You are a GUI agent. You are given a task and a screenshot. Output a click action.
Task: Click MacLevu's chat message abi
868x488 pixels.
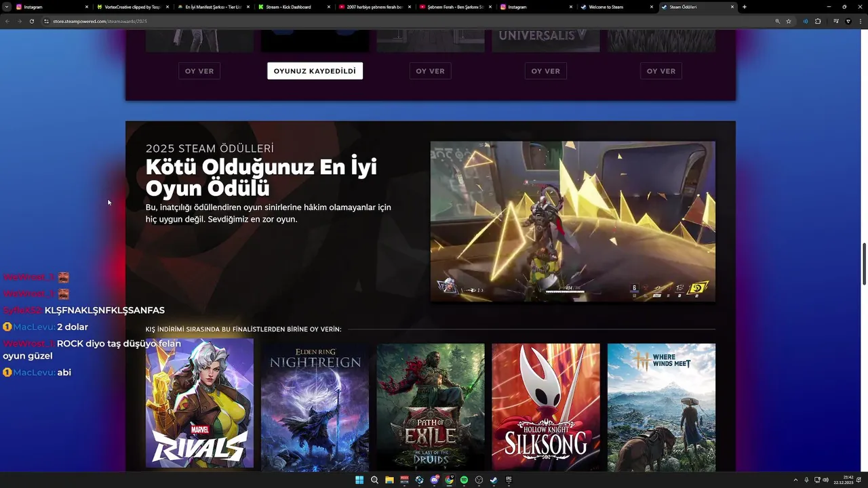pyautogui.click(x=64, y=372)
